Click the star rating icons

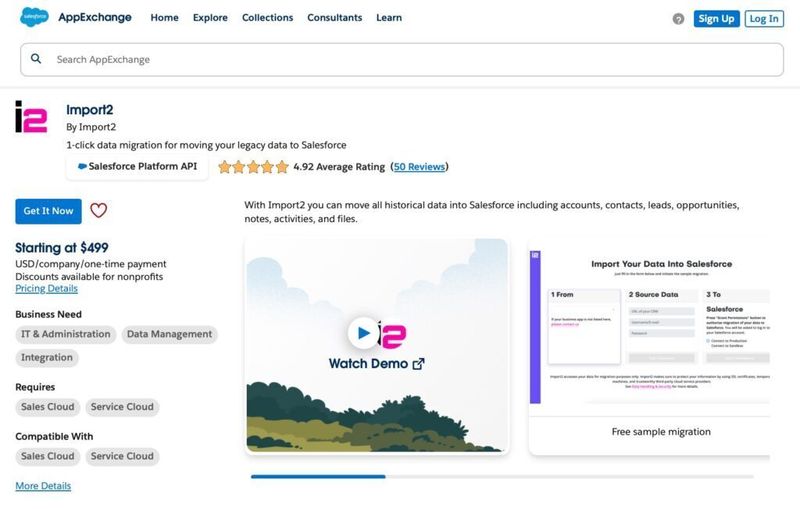tap(254, 167)
